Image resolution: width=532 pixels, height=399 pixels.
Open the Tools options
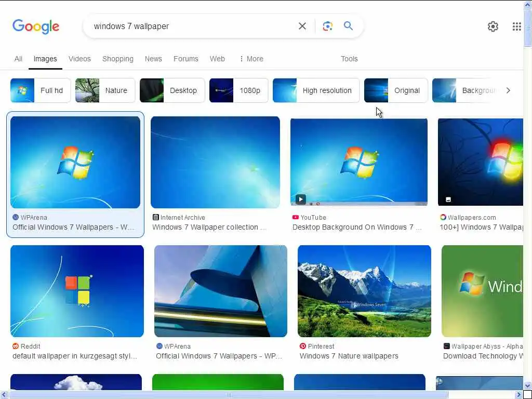pos(349,59)
